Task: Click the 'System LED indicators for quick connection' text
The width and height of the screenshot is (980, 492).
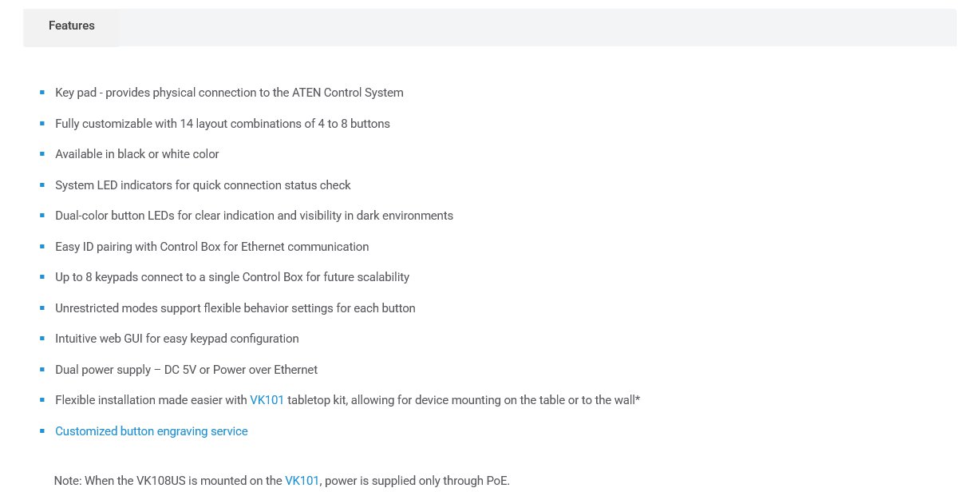Action: [203, 185]
